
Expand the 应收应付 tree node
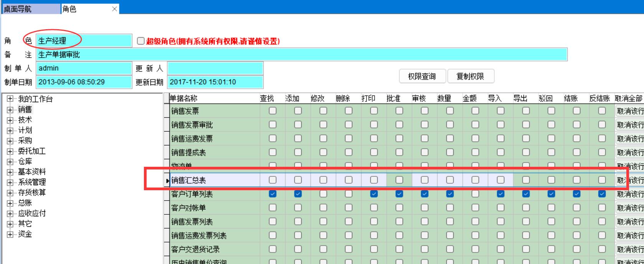click(10, 214)
